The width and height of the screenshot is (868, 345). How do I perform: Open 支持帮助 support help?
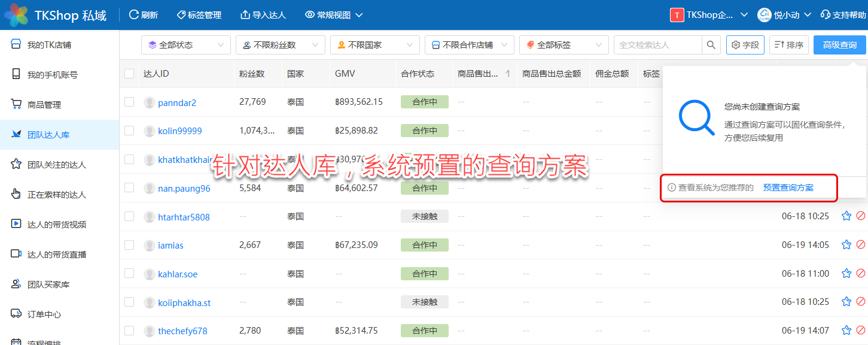[x=843, y=15]
